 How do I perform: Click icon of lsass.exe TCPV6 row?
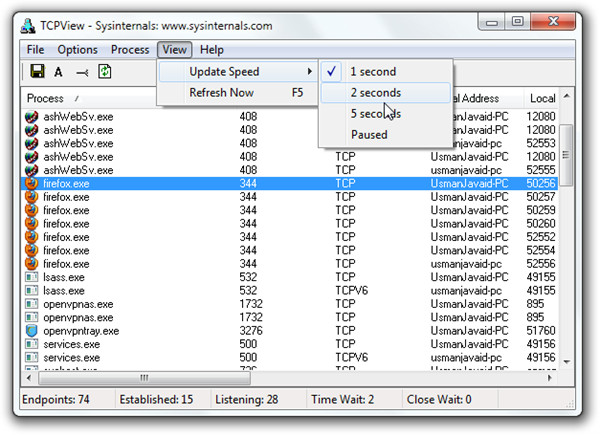coord(31,290)
